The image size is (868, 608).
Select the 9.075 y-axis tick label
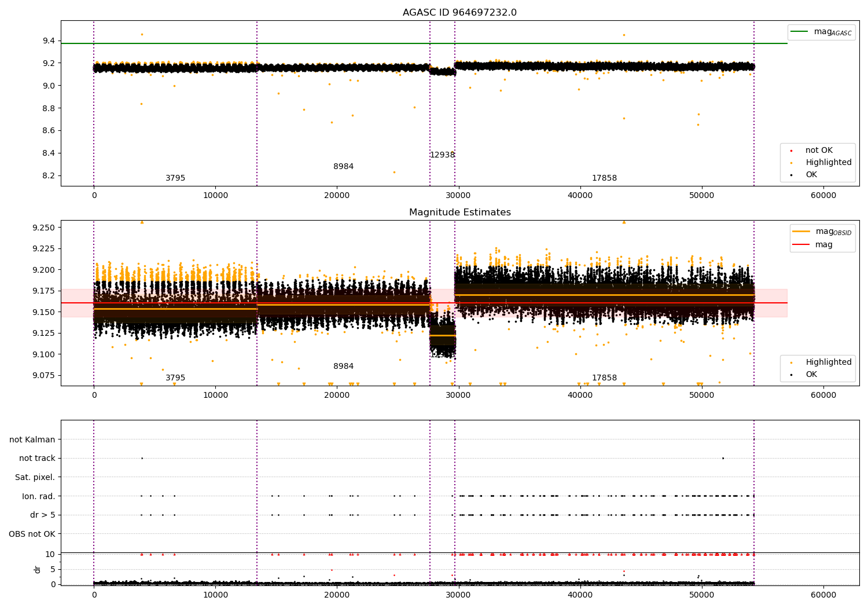(x=44, y=376)
